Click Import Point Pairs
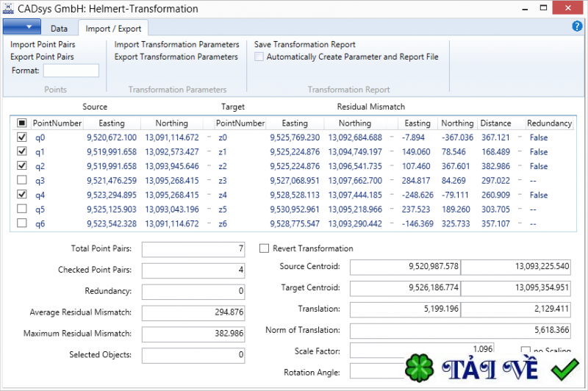The height and width of the screenshot is (391, 588). pyautogui.click(x=42, y=45)
